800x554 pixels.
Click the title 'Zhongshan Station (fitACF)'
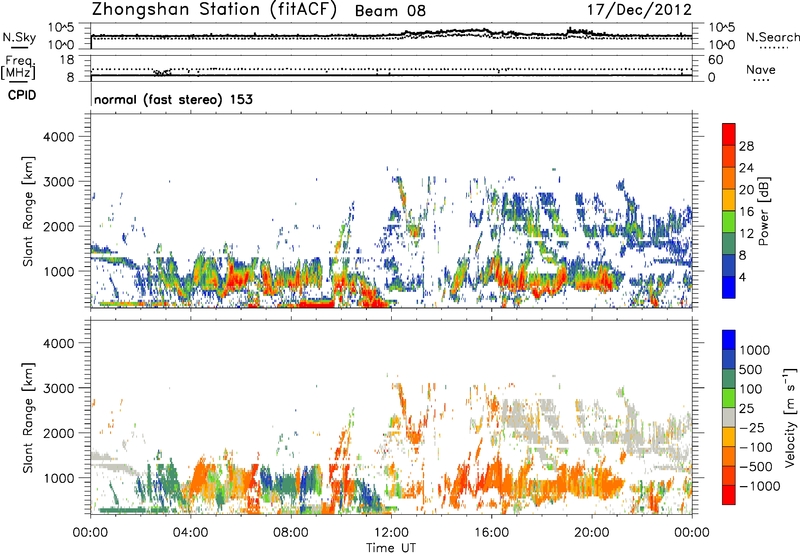(x=214, y=9)
